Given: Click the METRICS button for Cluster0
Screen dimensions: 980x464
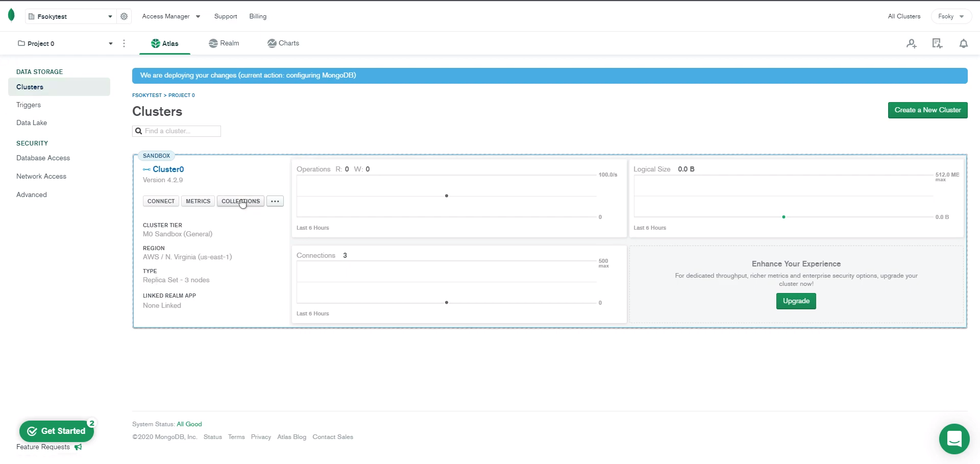Looking at the screenshot, I should click(x=198, y=201).
